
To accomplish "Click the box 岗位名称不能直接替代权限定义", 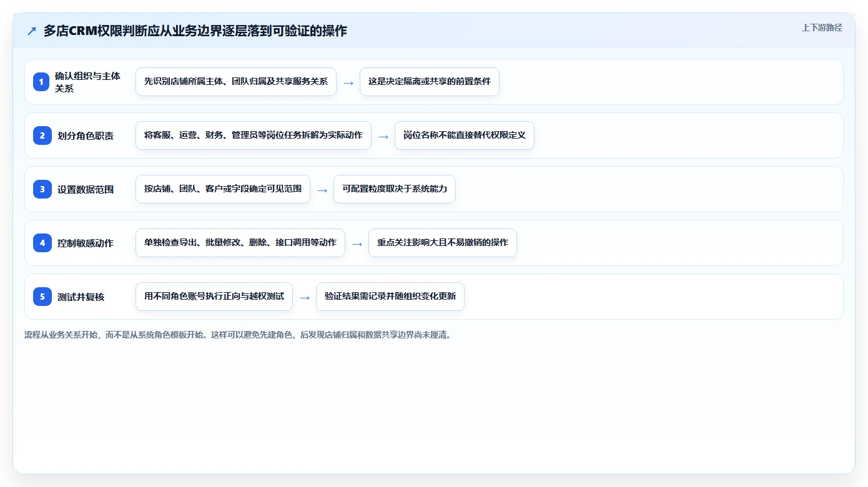I will (465, 135).
